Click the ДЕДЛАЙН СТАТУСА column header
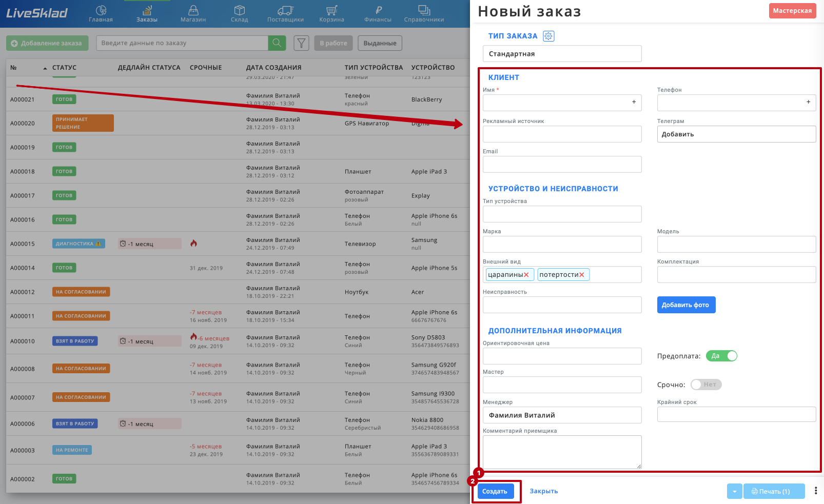This screenshot has width=824, height=504. [x=149, y=68]
